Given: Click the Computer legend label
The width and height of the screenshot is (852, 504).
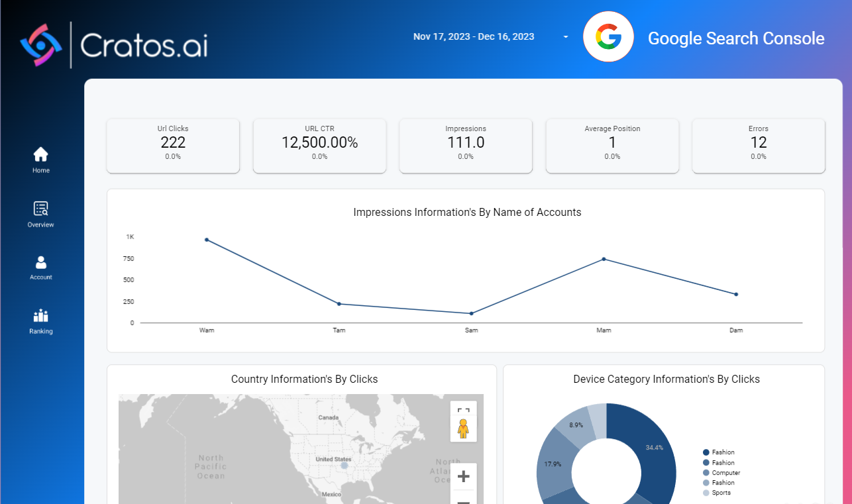Looking at the screenshot, I should pyautogui.click(x=726, y=473).
